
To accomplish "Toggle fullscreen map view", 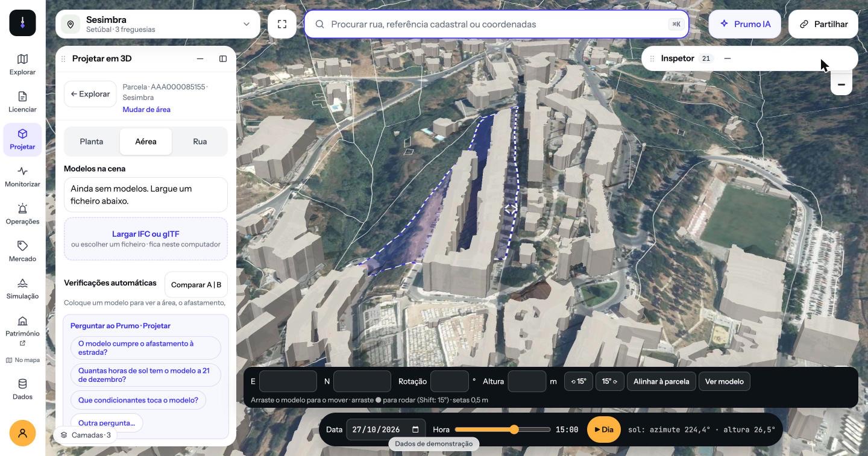I will [x=282, y=24].
